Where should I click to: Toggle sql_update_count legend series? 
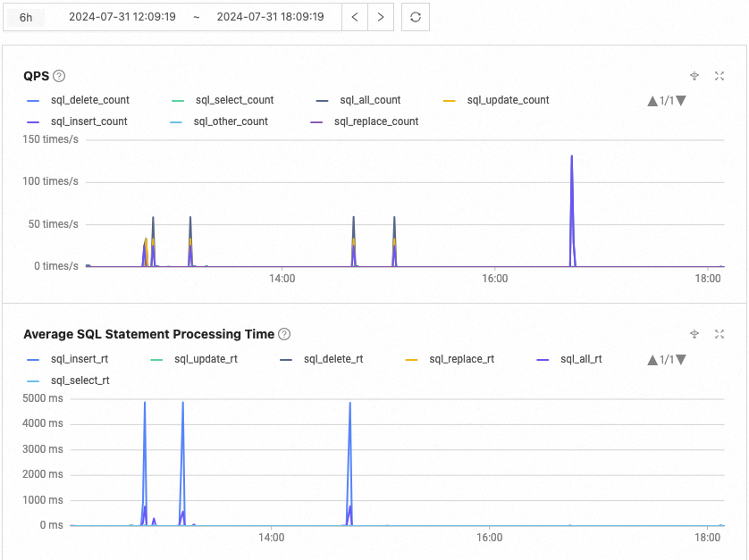tap(496, 100)
